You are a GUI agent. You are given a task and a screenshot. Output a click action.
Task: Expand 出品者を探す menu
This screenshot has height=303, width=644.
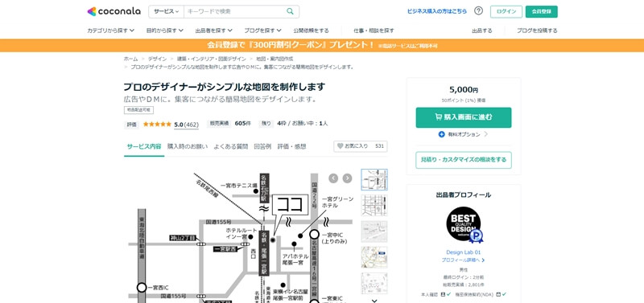click(213, 31)
